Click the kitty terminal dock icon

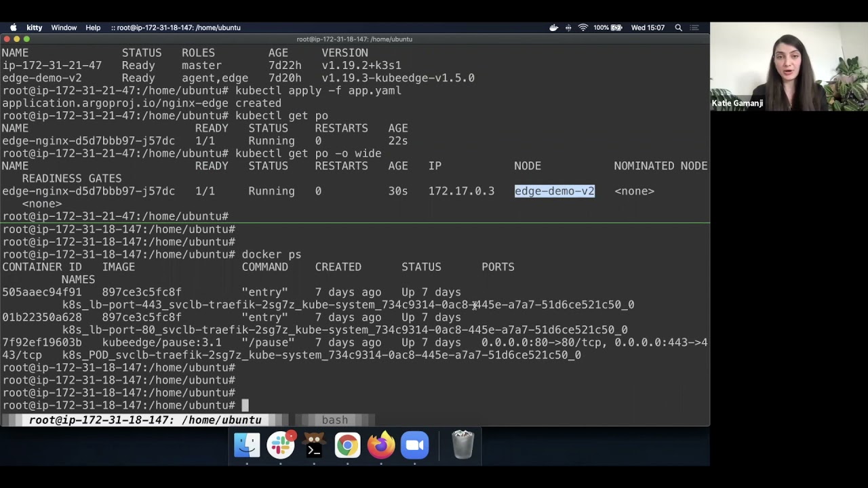click(x=313, y=445)
